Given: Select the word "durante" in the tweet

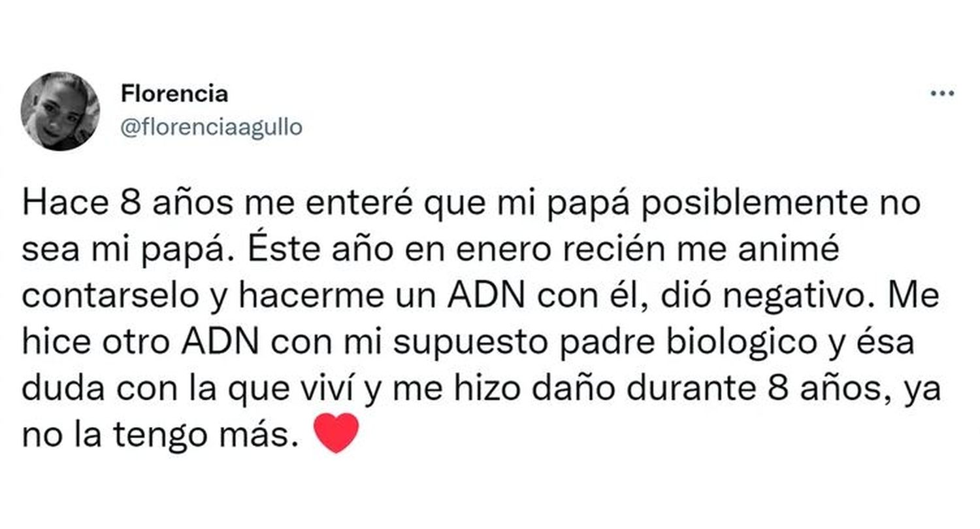Looking at the screenshot, I should [671, 390].
